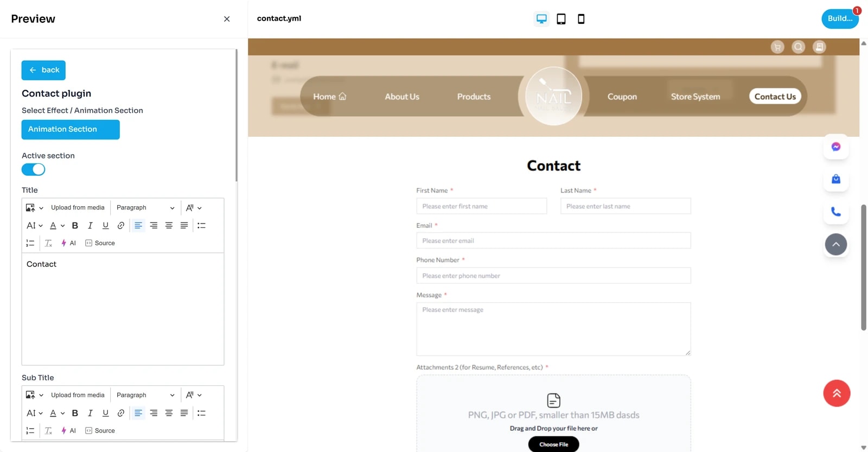Click the floating phone call icon

836,212
